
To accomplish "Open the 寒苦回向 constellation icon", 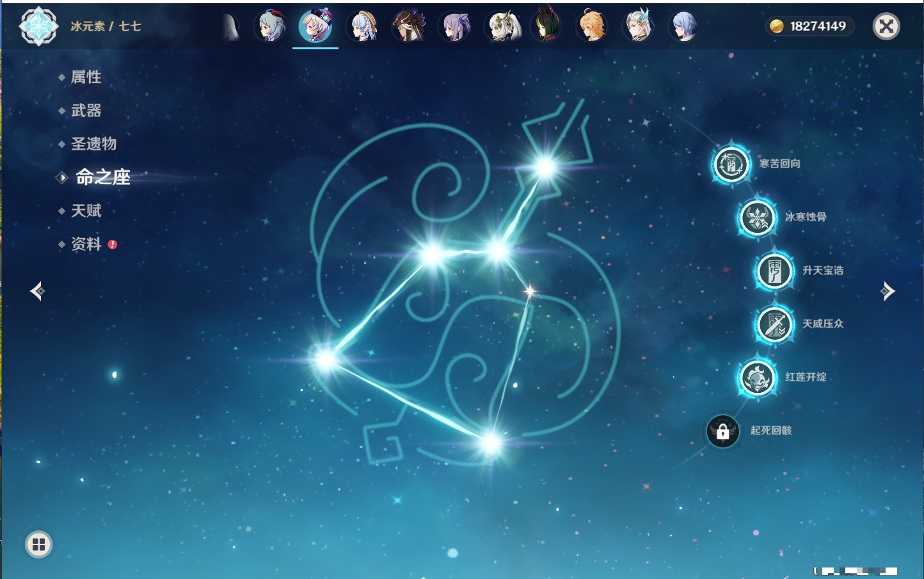I will (x=731, y=164).
